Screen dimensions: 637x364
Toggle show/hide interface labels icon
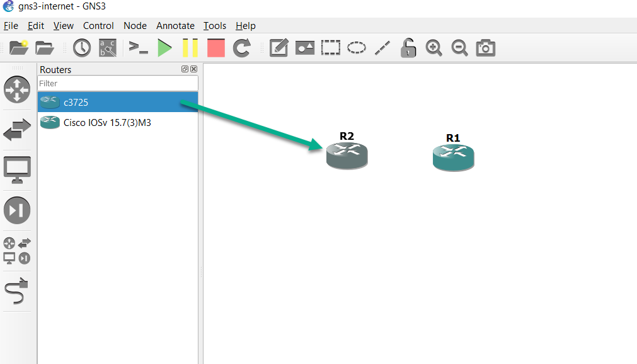108,48
